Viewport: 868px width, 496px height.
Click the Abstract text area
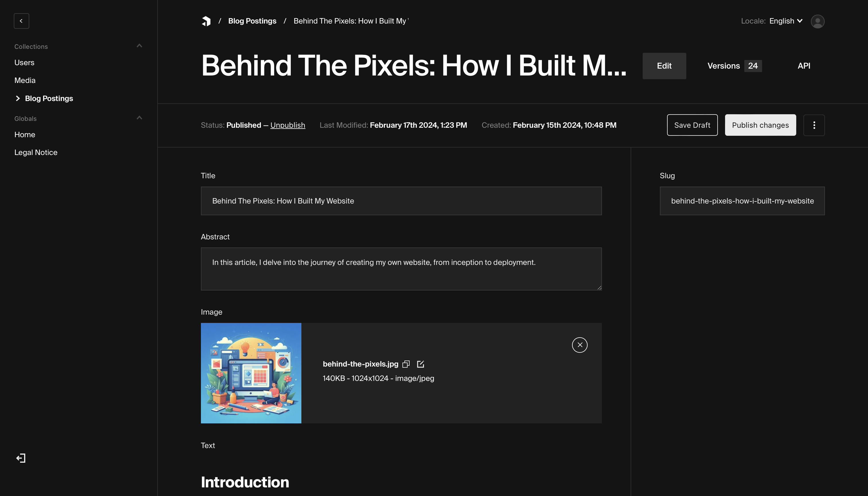pyautogui.click(x=401, y=269)
